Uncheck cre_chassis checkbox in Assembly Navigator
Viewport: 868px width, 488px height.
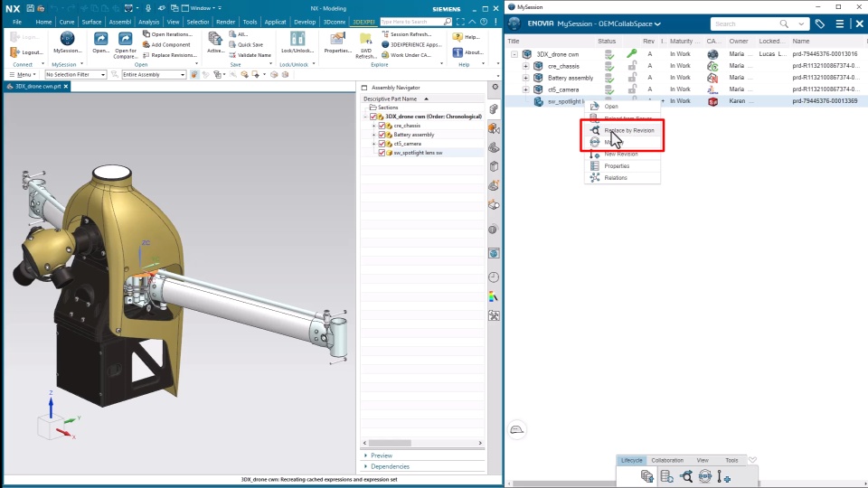(x=382, y=126)
